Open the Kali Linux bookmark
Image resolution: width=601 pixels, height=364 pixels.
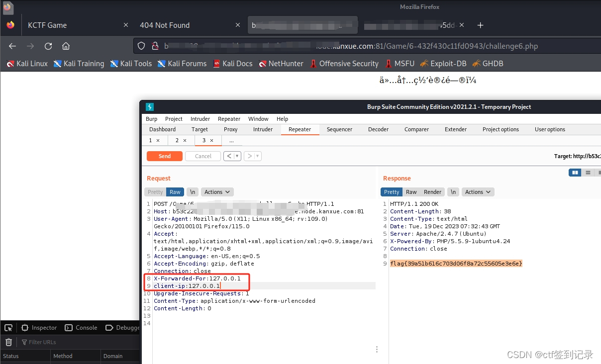click(x=27, y=64)
